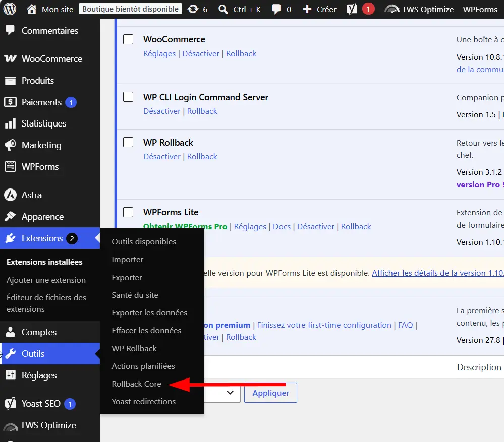Check the WP Rollback plugin checkbox
Screen dimensions: 504x442
128,142
